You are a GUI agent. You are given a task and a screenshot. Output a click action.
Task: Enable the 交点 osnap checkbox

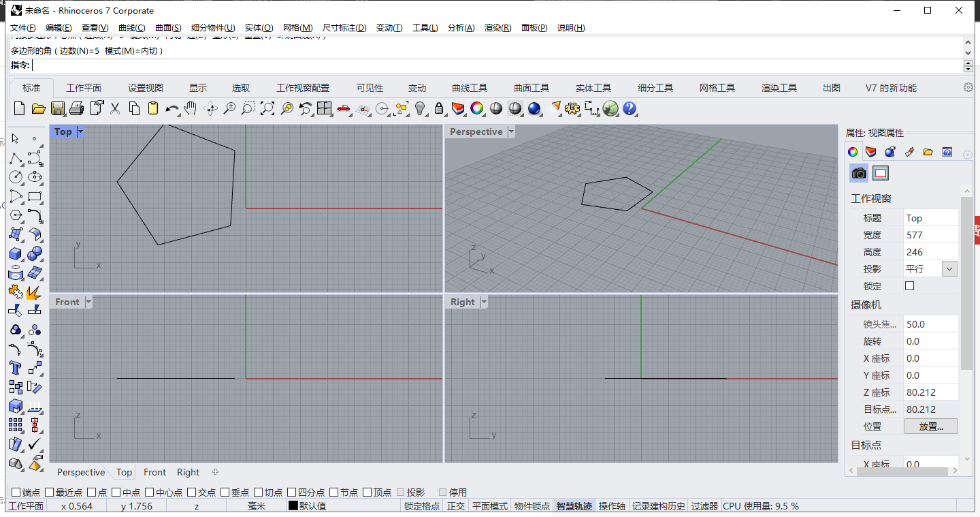[x=191, y=492]
